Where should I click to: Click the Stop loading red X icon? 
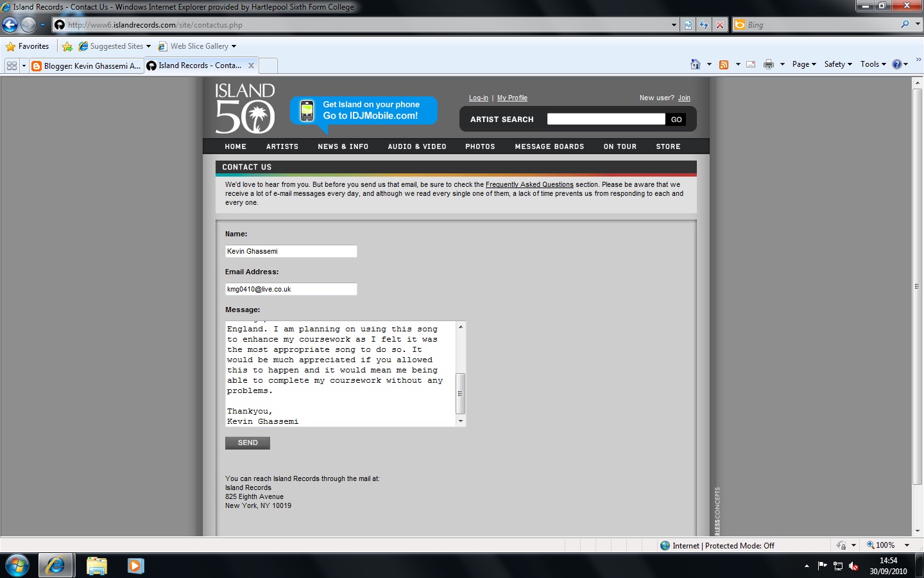pos(720,25)
